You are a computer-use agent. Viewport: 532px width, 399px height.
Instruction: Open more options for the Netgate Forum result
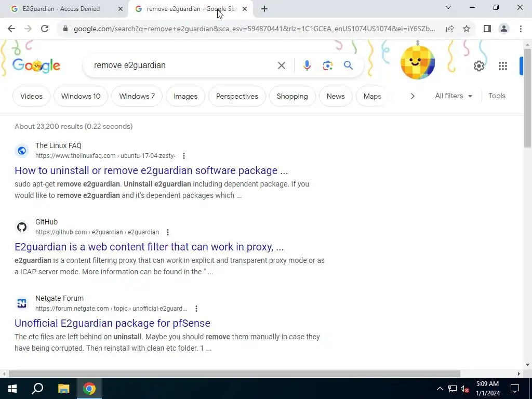[196, 309]
